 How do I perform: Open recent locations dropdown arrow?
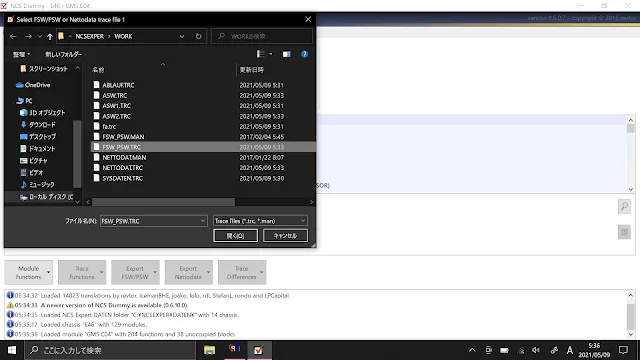tap(40, 36)
